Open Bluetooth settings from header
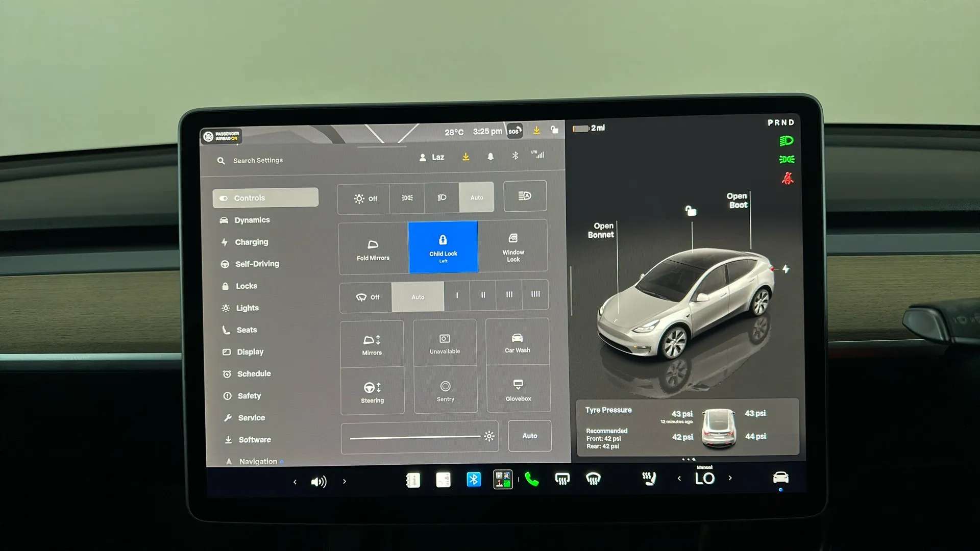The width and height of the screenshot is (980, 551). [x=515, y=156]
